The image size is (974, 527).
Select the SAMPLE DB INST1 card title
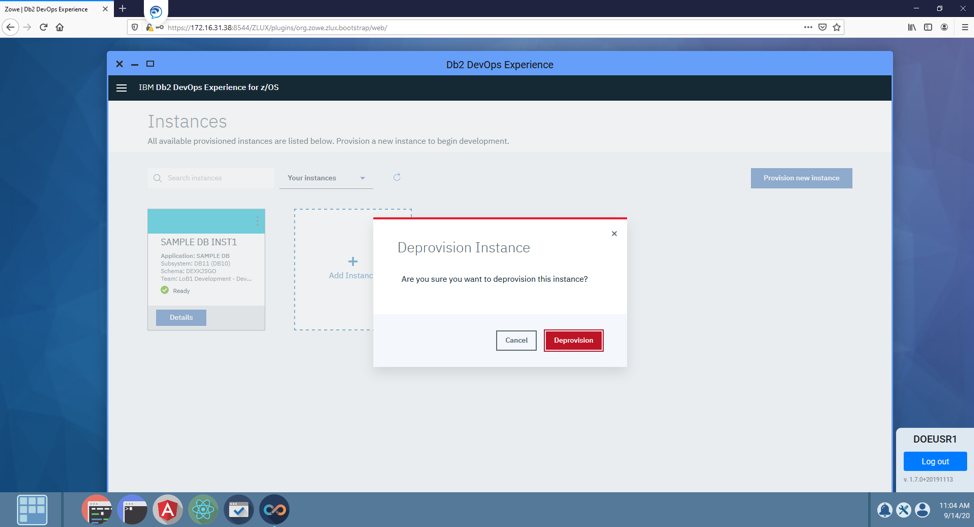tap(199, 242)
